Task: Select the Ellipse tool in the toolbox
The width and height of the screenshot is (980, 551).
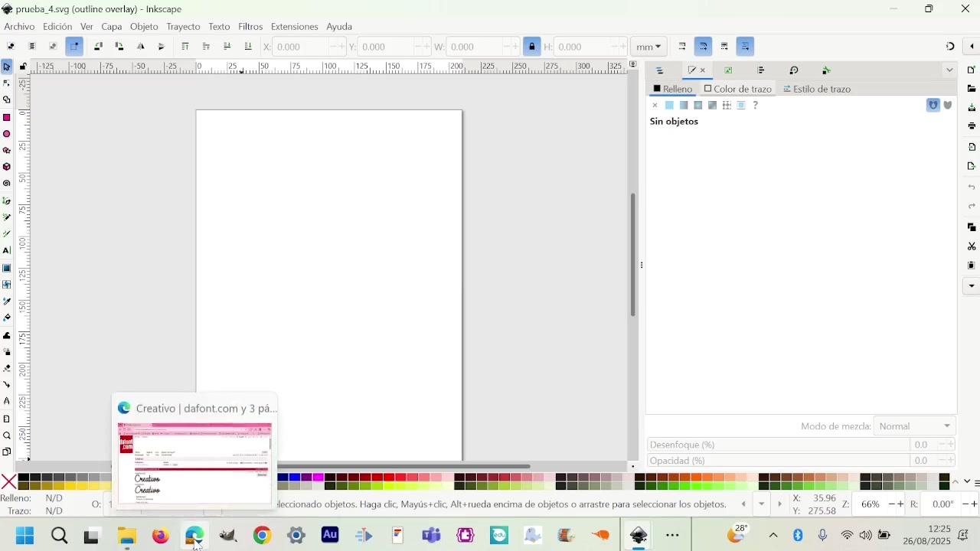Action: tap(7, 134)
